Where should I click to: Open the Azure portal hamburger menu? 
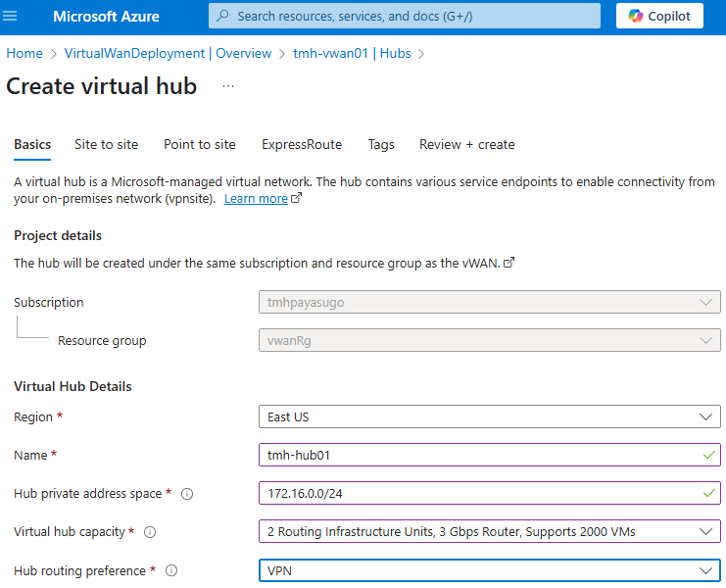(x=10, y=17)
